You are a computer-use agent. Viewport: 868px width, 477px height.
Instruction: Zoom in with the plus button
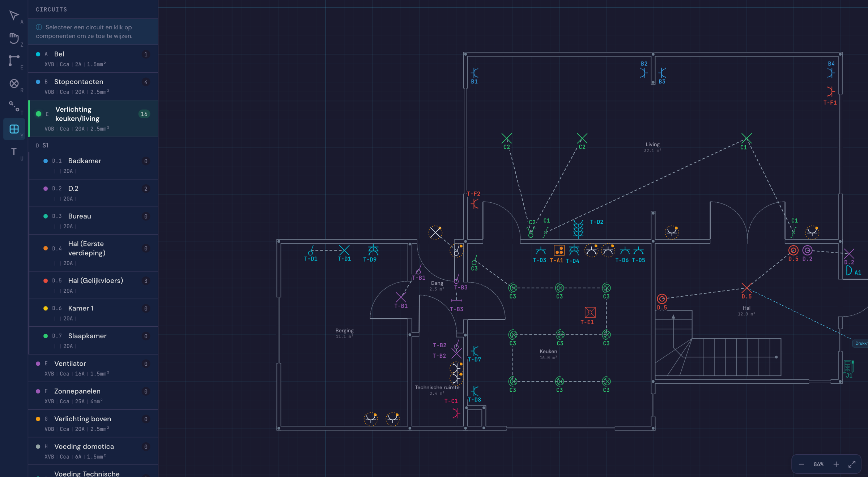point(836,464)
